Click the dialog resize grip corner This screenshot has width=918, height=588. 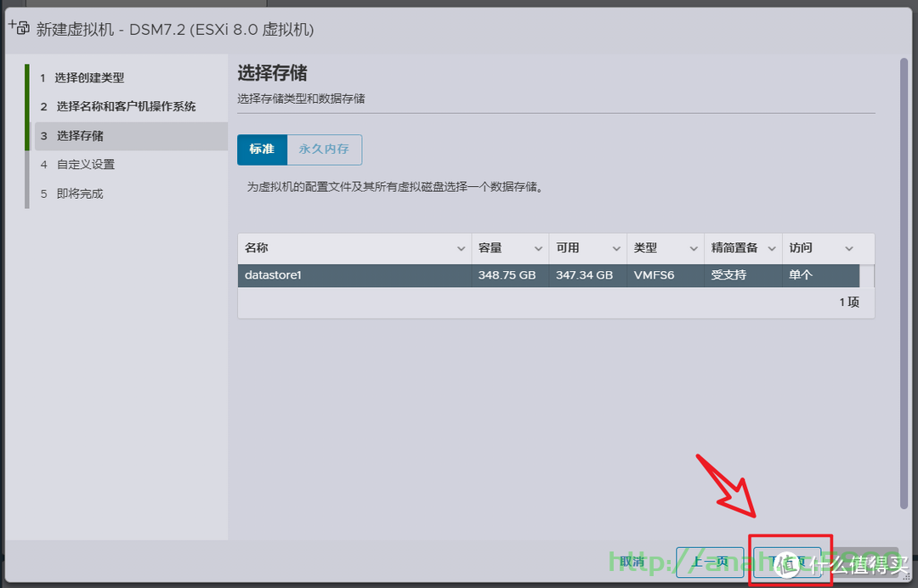[x=906, y=576]
